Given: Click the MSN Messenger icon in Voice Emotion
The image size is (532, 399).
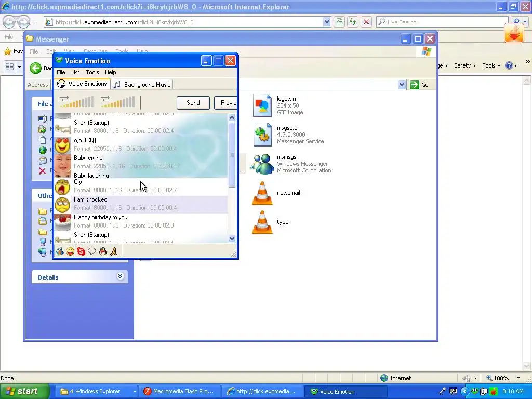Looking at the screenshot, I should pyautogui.click(x=60, y=251).
